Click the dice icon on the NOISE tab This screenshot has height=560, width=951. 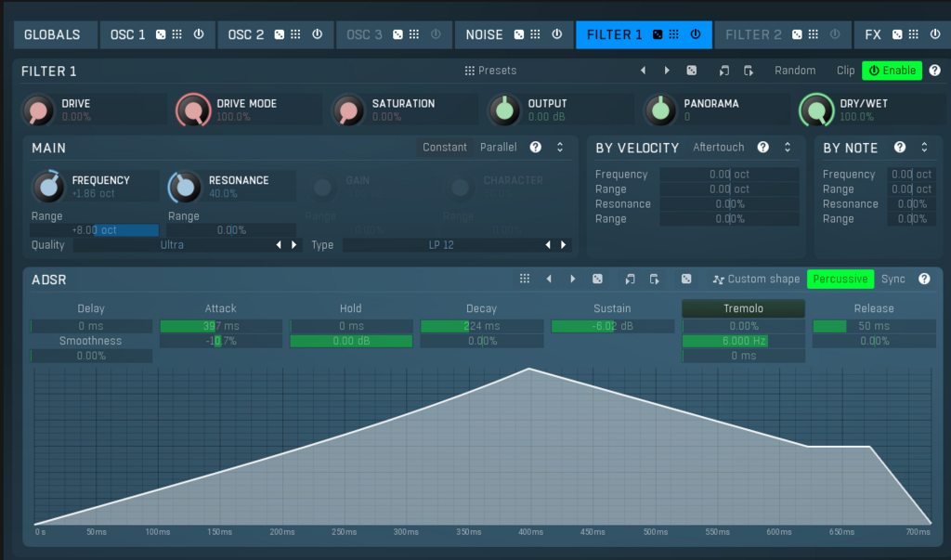516,34
